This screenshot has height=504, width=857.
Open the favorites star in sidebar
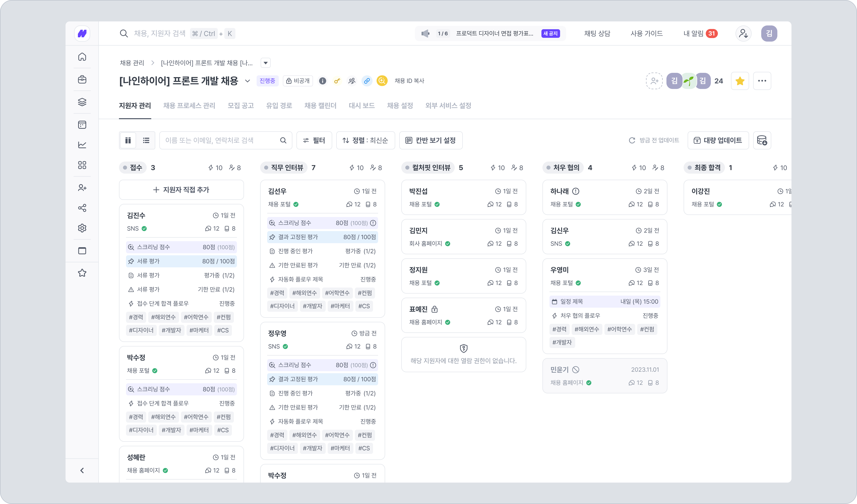(x=82, y=273)
